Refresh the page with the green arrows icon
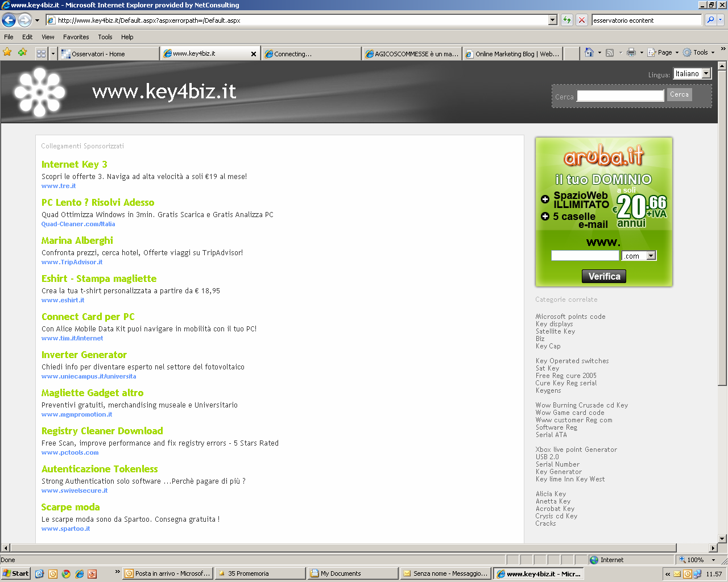Viewport: 728px width, 582px height. 567,20
